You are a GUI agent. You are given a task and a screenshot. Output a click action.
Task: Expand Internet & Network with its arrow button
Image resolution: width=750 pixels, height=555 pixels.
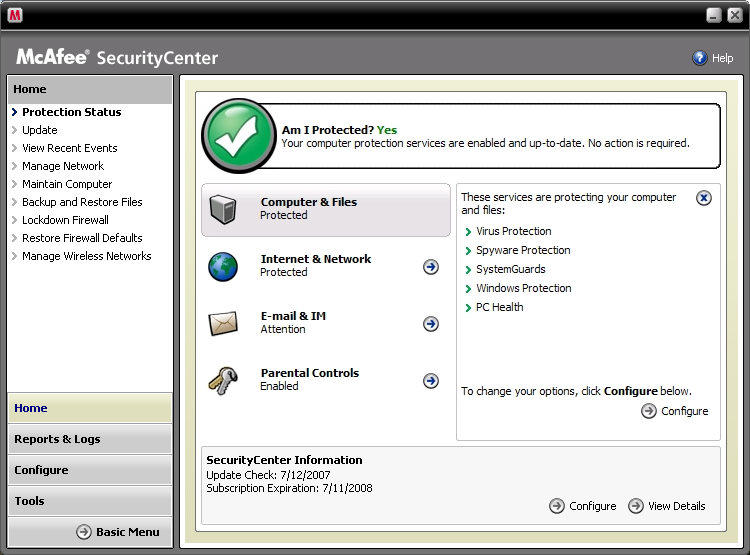(431, 266)
